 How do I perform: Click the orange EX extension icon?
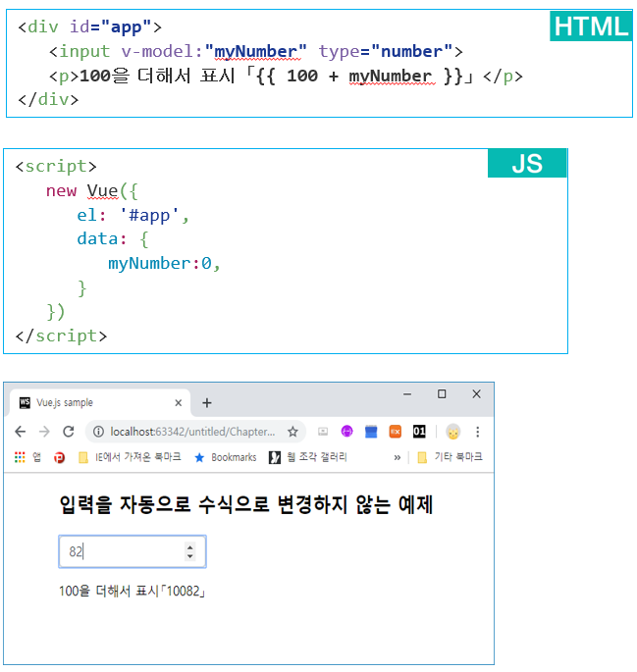pos(396,432)
